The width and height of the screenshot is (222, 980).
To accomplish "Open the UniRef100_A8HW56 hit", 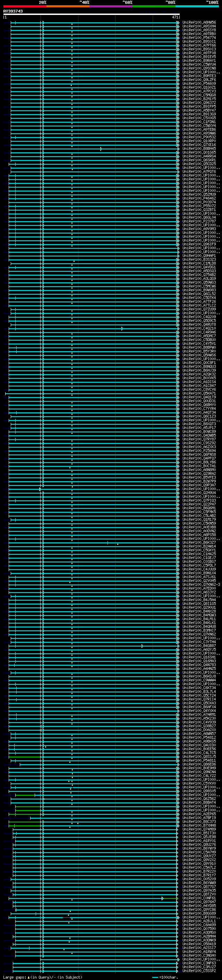I will 199,23.
